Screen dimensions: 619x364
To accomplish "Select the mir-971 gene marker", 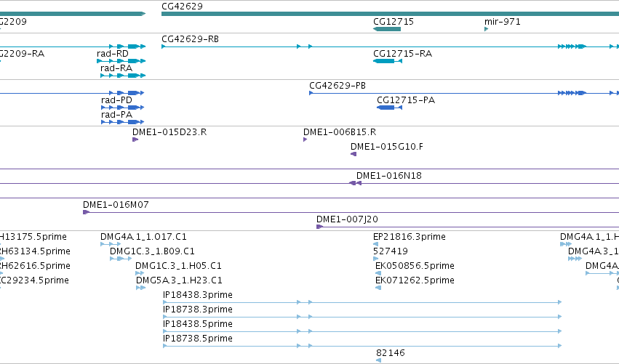I will pos(487,29).
